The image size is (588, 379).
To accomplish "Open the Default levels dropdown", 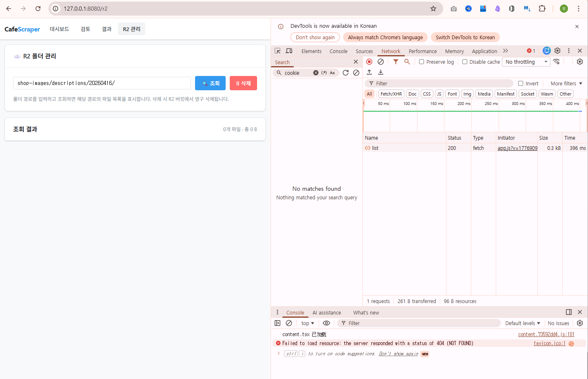I will point(522,323).
